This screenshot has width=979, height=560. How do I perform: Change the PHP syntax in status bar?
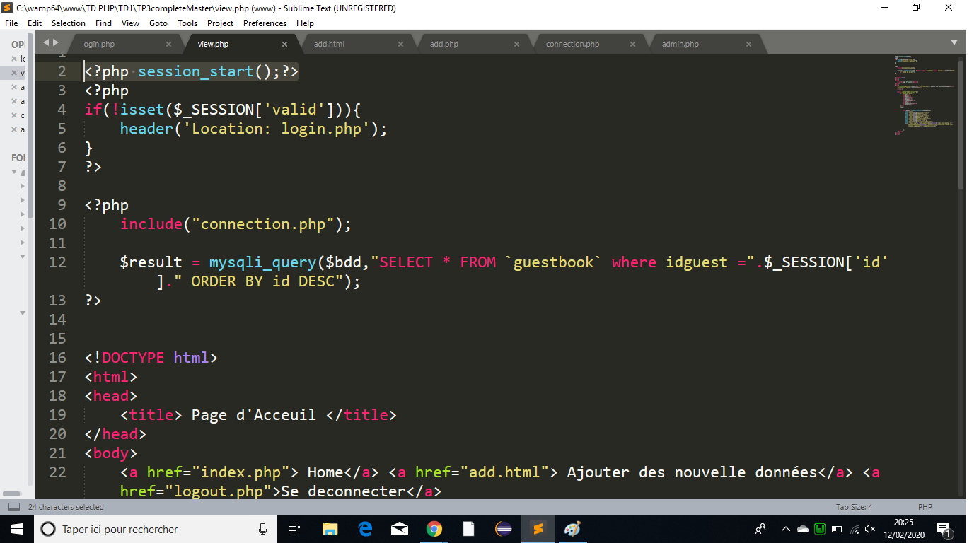pos(925,507)
